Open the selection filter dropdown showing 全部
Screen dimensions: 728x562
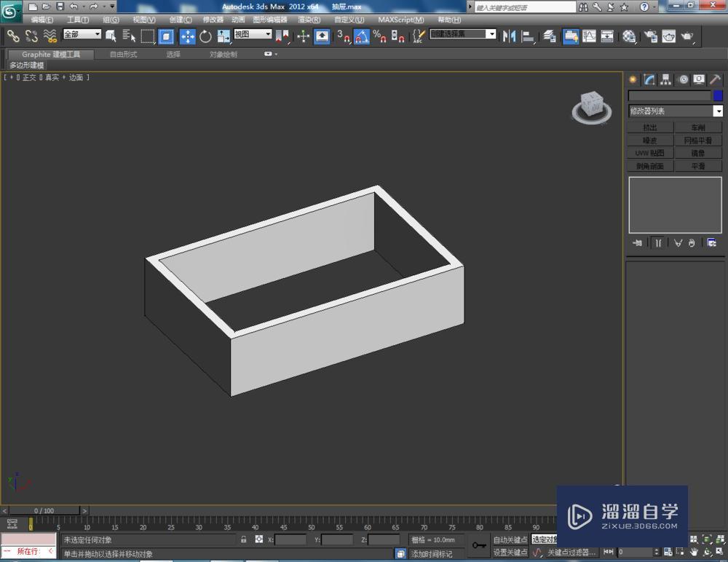coord(80,33)
